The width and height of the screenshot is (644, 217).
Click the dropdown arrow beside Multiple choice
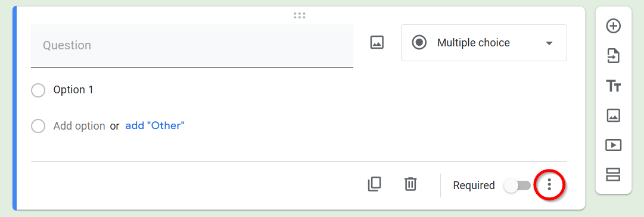(x=549, y=43)
